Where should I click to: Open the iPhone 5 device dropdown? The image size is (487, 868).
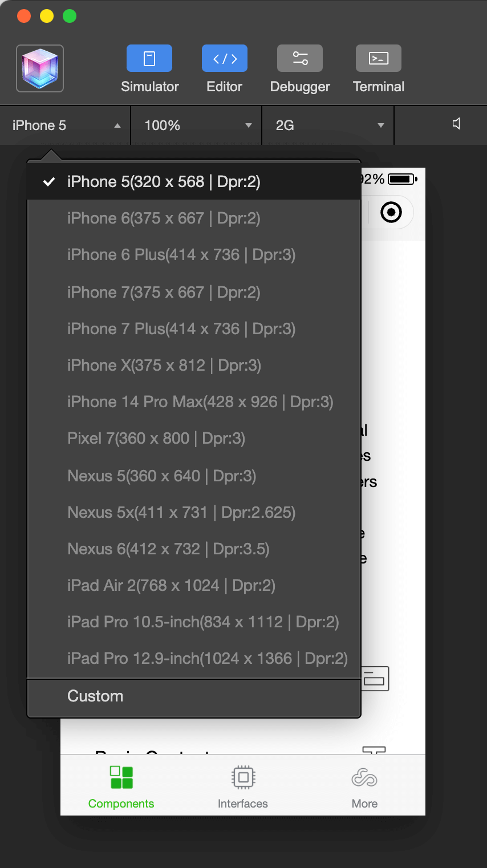[x=66, y=125]
